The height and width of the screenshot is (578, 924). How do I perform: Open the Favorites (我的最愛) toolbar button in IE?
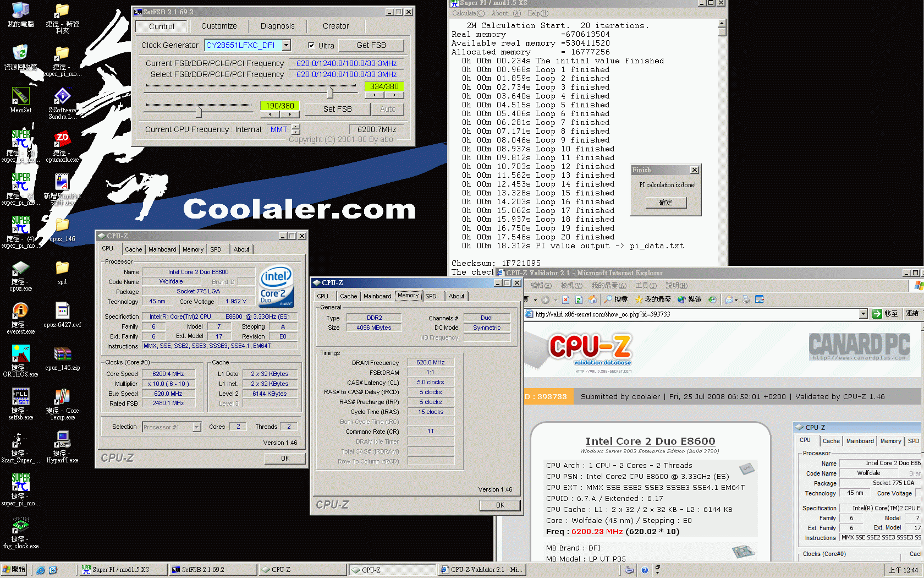click(x=653, y=299)
